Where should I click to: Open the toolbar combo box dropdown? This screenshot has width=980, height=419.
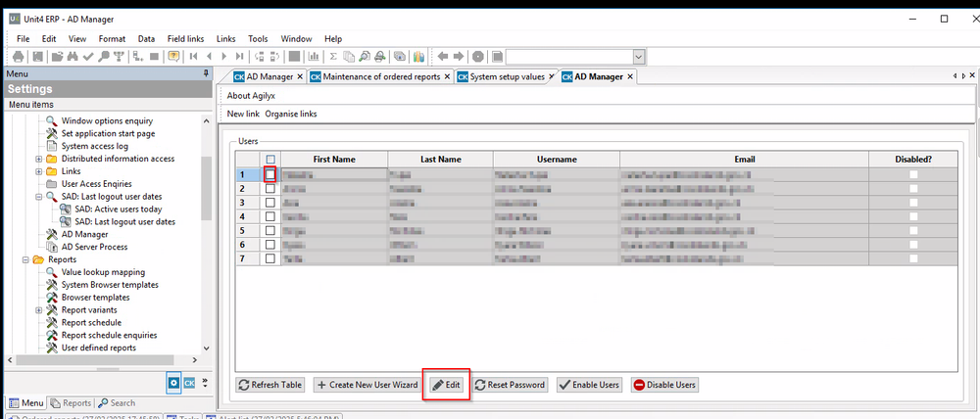coord(639,58)
